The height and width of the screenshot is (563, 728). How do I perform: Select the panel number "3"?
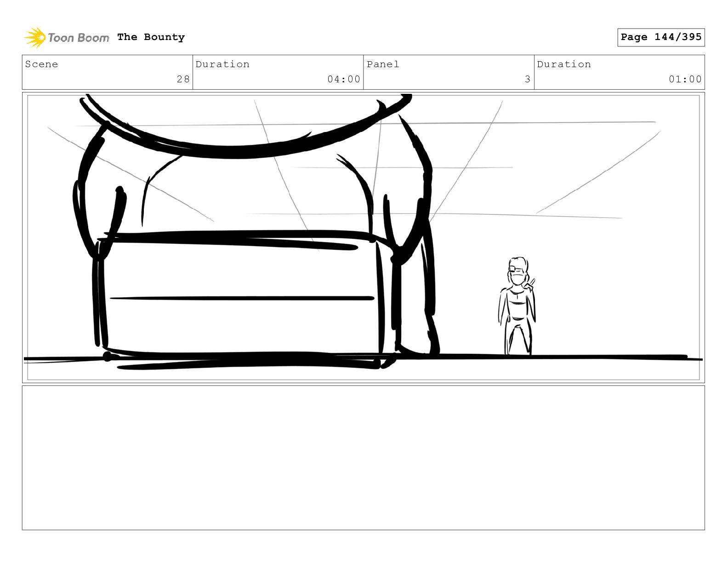point(528,79)
